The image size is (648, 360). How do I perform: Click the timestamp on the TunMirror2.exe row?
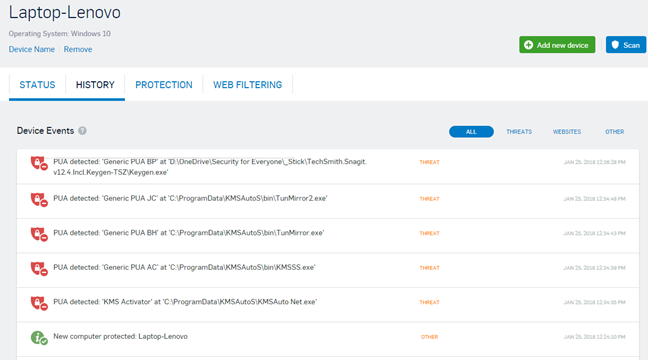(x=594, y=199)
